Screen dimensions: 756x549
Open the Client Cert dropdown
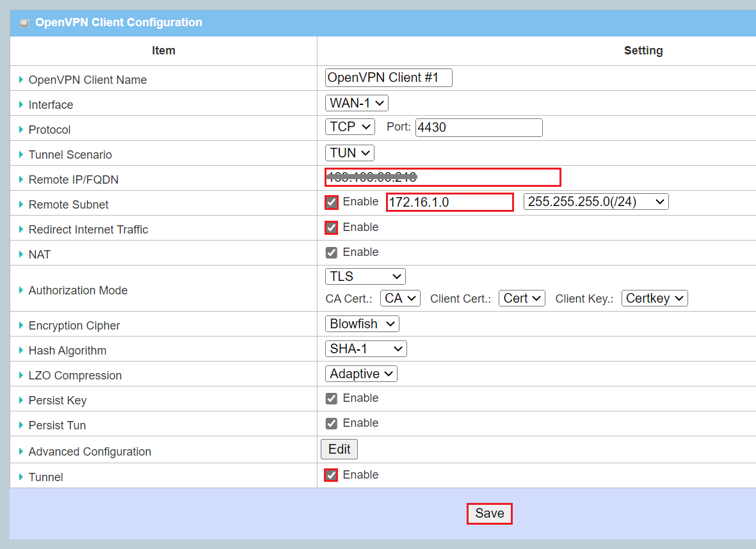[x=522, y=298]
